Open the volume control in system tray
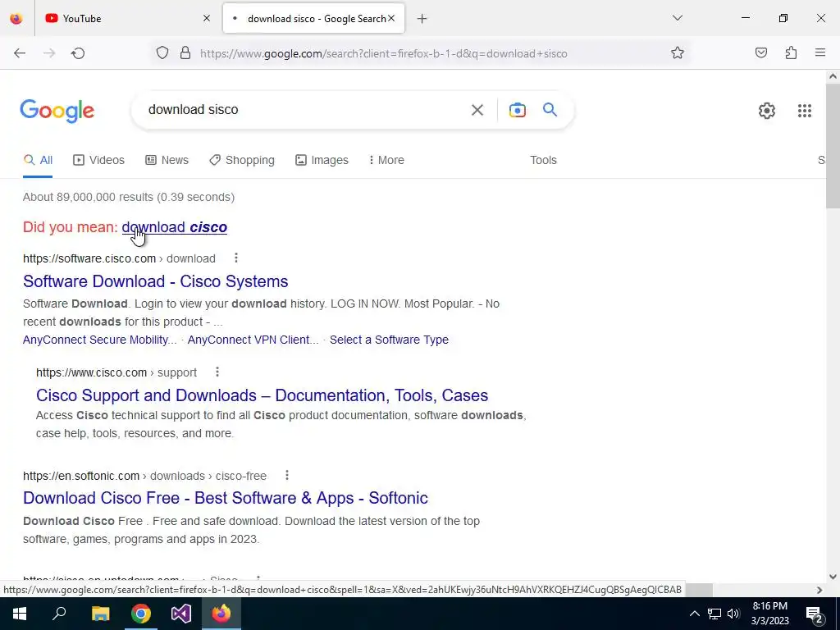Viewport: 840px width, 630px height. point(733,614)
